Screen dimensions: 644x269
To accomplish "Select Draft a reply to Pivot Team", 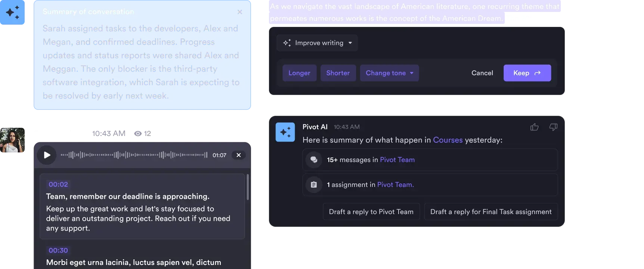I will click(x=371, y=212).
